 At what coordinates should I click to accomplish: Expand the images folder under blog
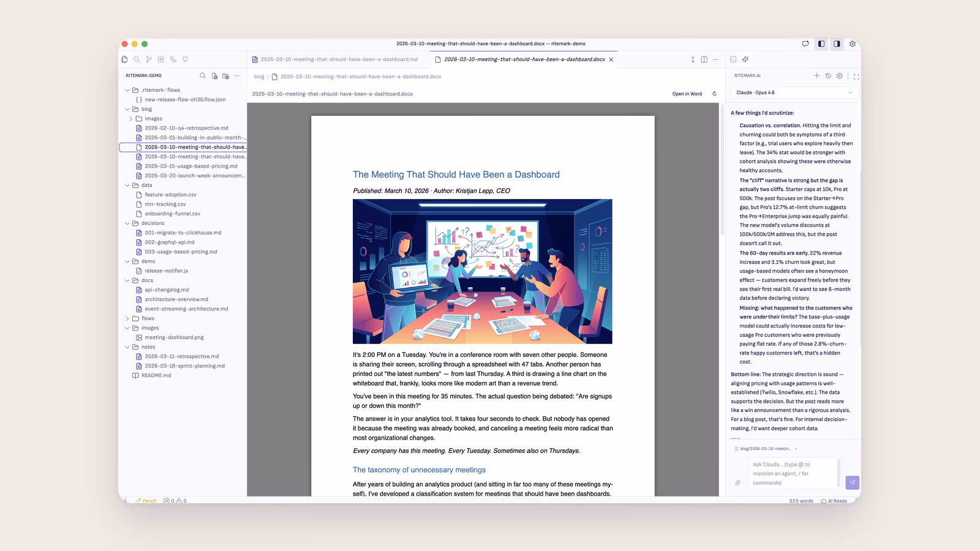coord(130,119)
